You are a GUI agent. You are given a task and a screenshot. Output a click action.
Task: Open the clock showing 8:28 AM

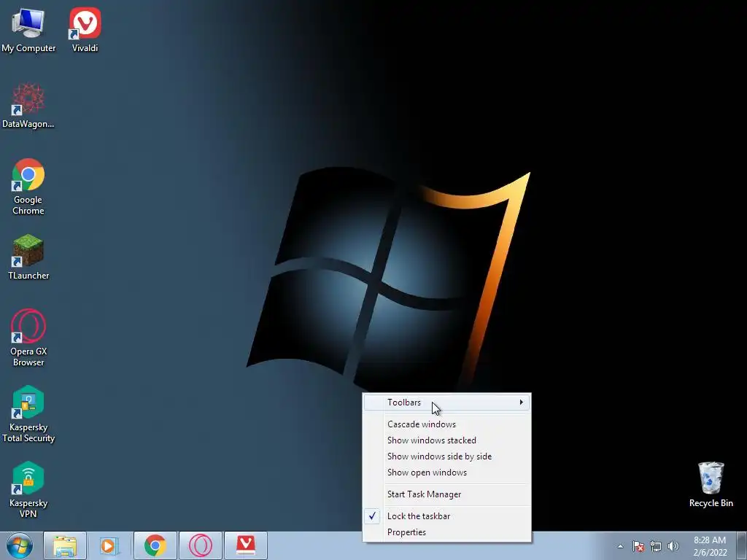[710, 545]
